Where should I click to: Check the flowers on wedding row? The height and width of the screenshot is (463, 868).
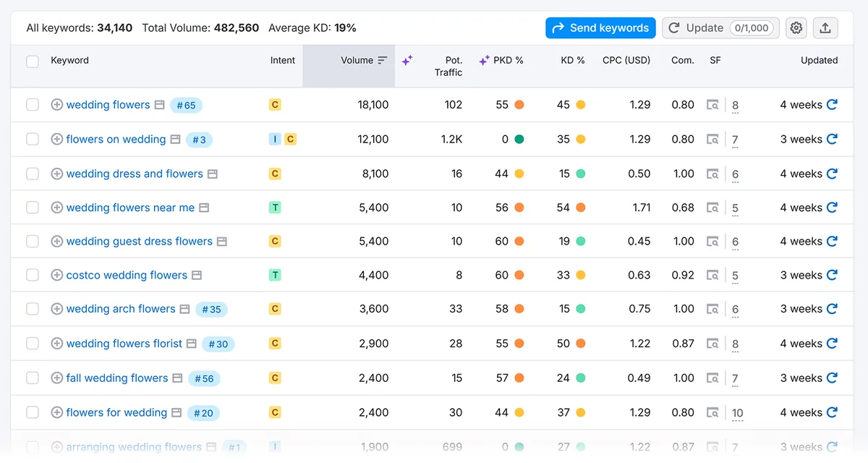click(x=33, y=139)
